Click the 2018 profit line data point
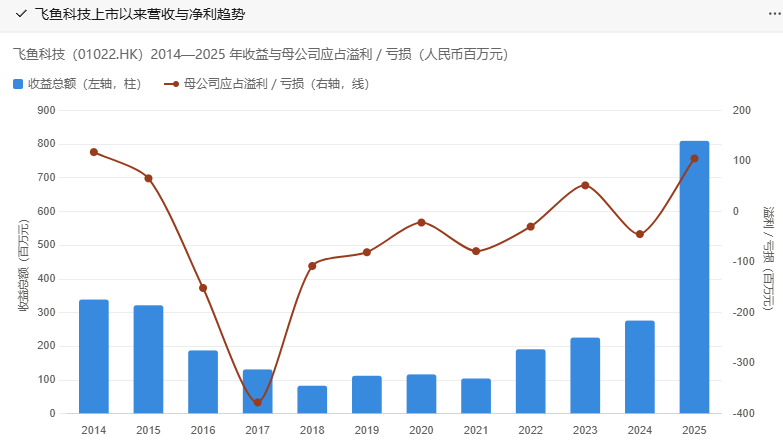Image resolution: width=783 pixels, height=444 pixels. tap(312, 266)
